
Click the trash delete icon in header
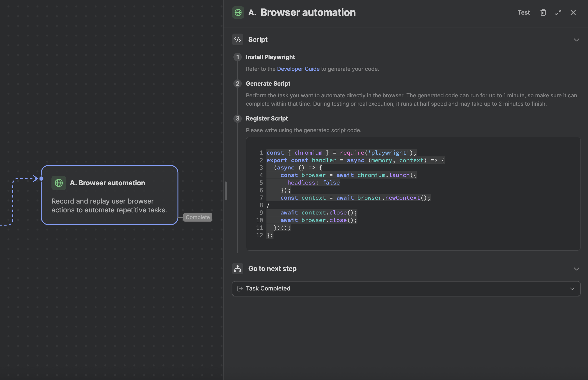point(543,12)
